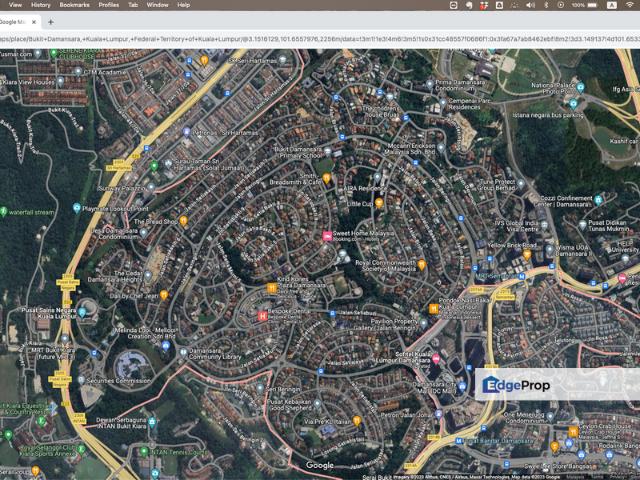This screenshot has height=480, width=640.
Task: Open the History menu
Action: click(40, 5)
